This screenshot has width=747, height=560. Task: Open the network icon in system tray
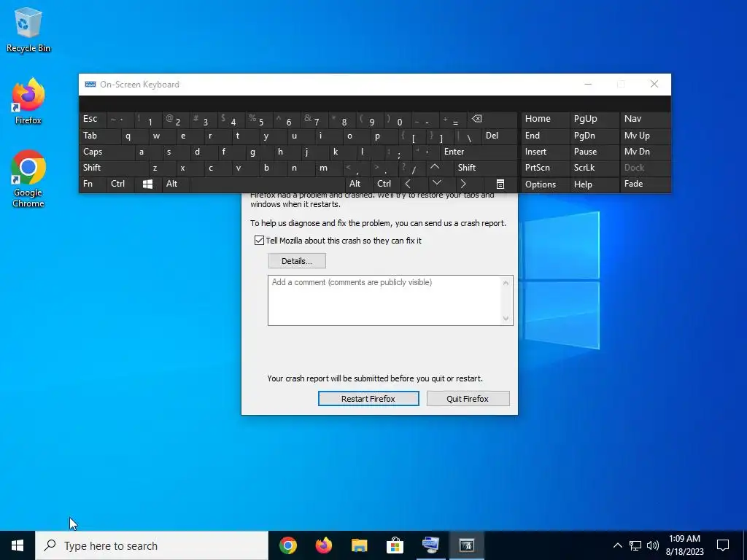pyautogui.click(x=635, y=545)
